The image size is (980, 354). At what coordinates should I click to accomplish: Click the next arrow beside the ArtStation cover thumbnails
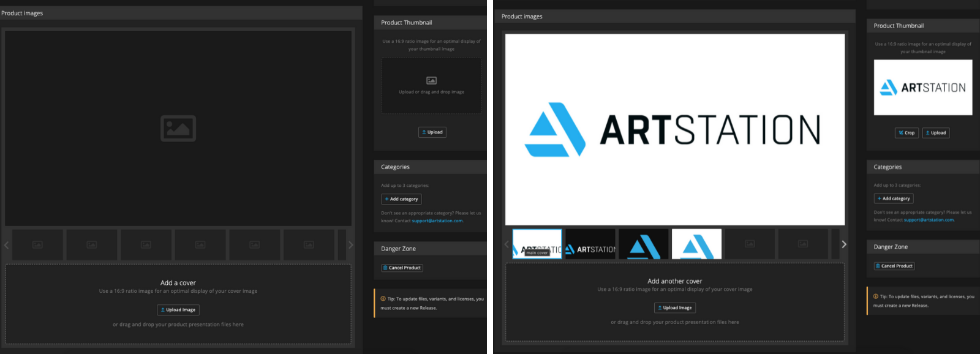(844, 244)
